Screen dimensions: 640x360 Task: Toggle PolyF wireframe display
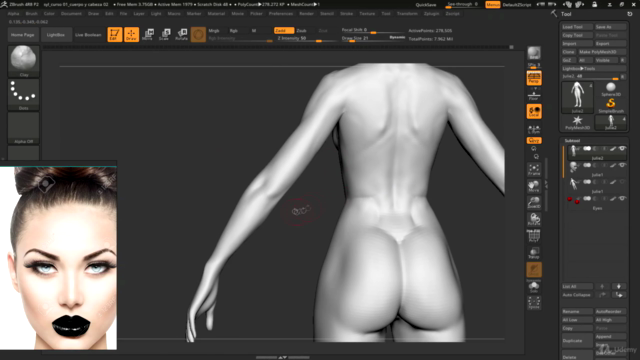[x=534, y=236]
